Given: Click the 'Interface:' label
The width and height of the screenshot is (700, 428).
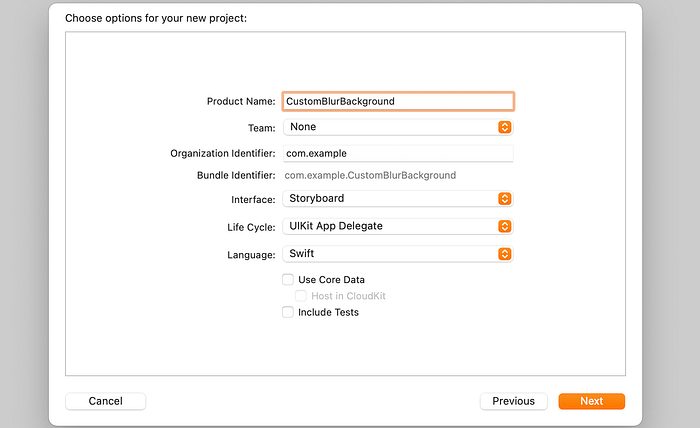Looking at the screenshot, I should point(253,199).
